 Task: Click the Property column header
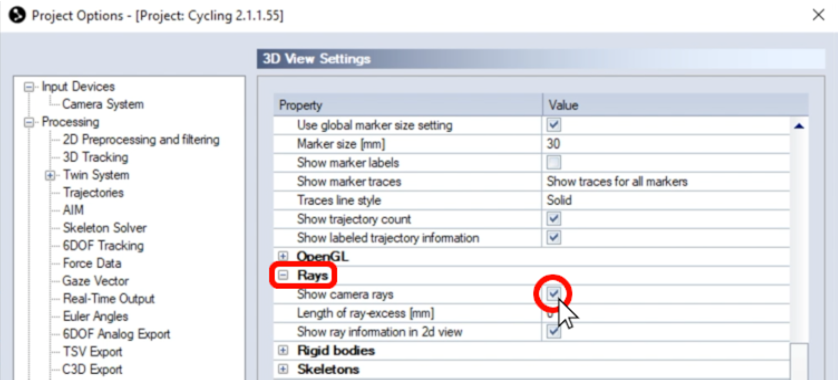coord(408,105)
